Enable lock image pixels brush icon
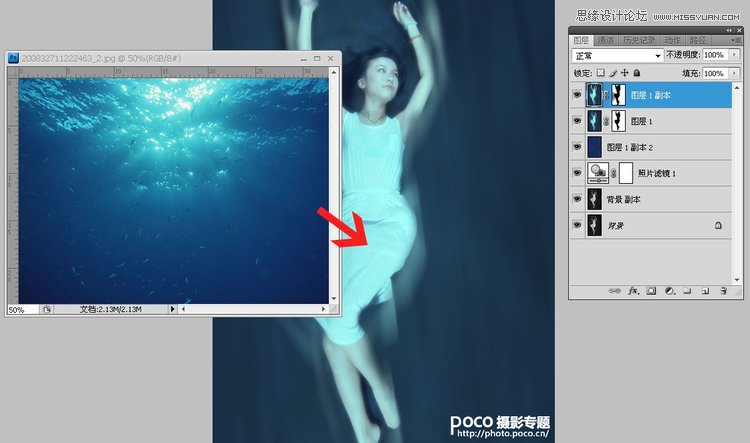 pos(613,73)
